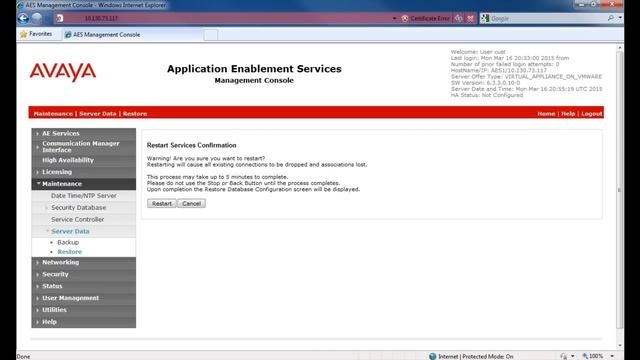Viewport: 640px width, 360px height.
Task: Click the page icon in address bar
Action: click(60, 18)
